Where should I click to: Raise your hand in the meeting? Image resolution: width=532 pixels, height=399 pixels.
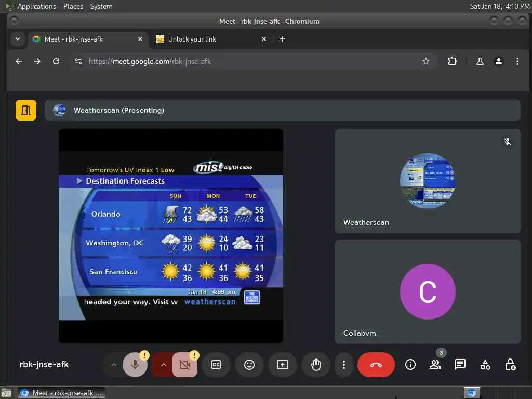tap(316, 365)
